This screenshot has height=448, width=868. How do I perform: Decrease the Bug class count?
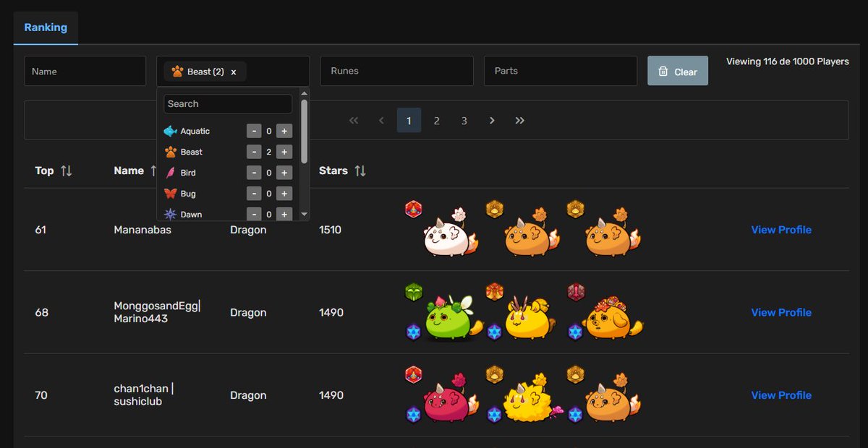[254, 194]
